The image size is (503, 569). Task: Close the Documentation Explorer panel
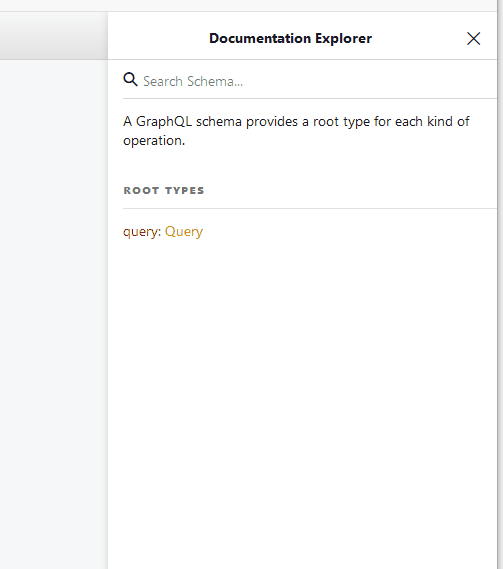point(473,38)
